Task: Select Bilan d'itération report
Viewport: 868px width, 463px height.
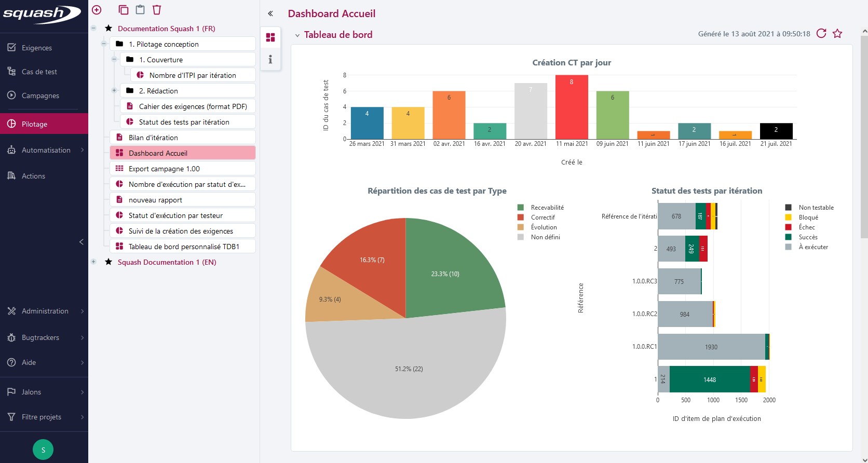Action: 153,138
